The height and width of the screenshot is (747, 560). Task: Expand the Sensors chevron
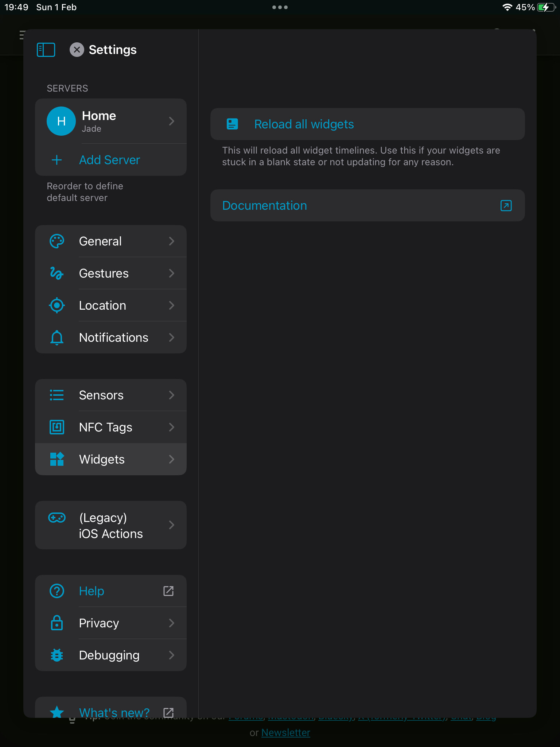(x=172, y=395)
